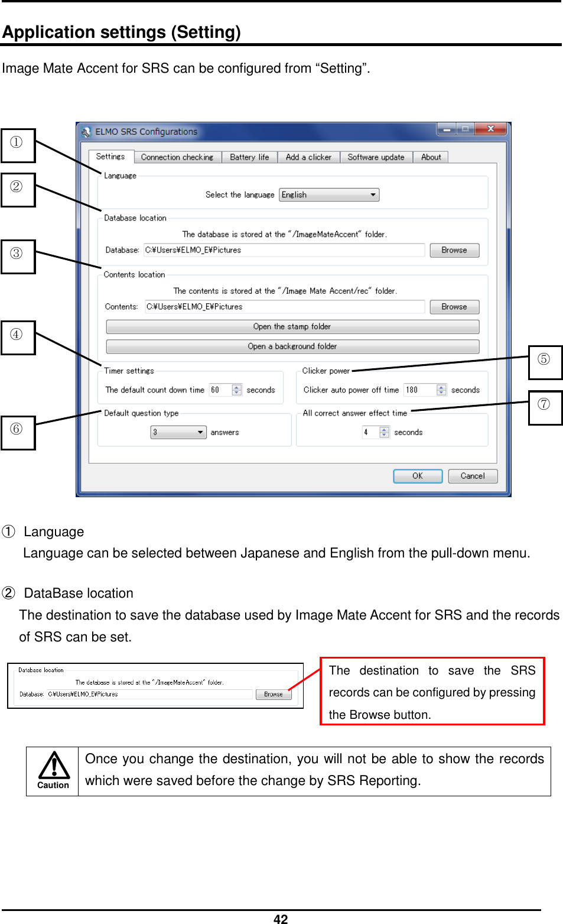Increase clicker auto power off time
563x924 pixels.
[441, 387]
